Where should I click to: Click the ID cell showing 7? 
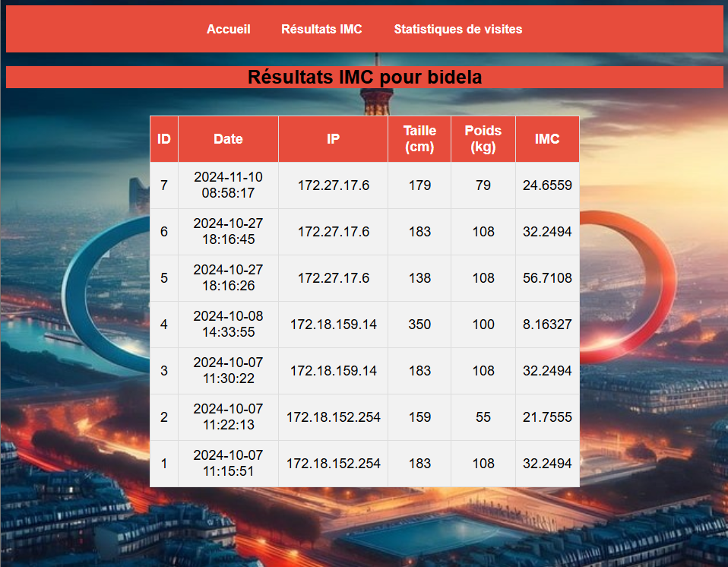(x=164, y=185)
